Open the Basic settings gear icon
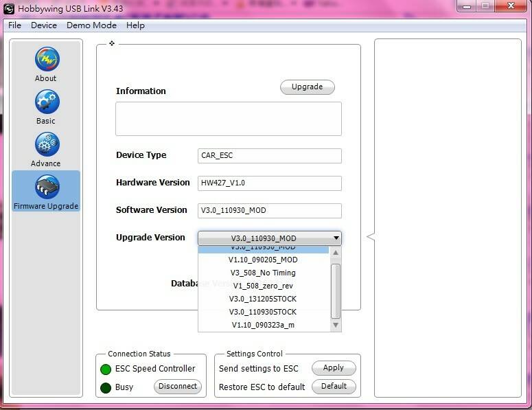 pos(47,102)
